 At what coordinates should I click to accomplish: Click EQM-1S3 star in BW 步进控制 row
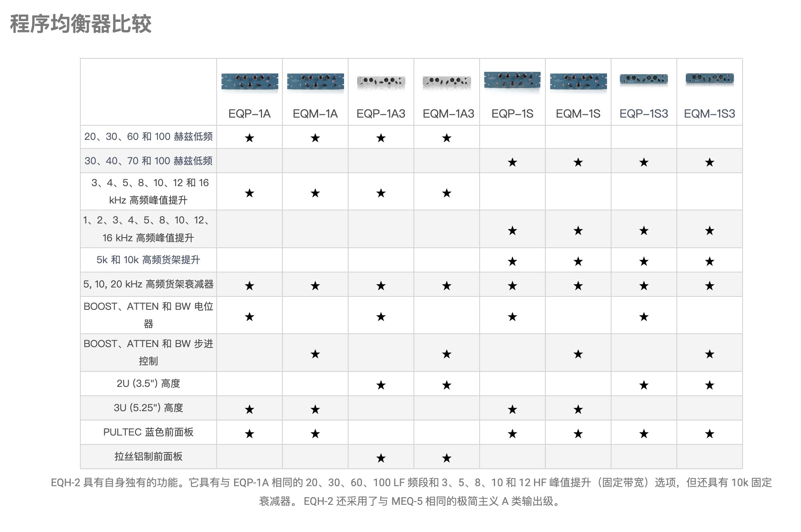tap(710, 354)
